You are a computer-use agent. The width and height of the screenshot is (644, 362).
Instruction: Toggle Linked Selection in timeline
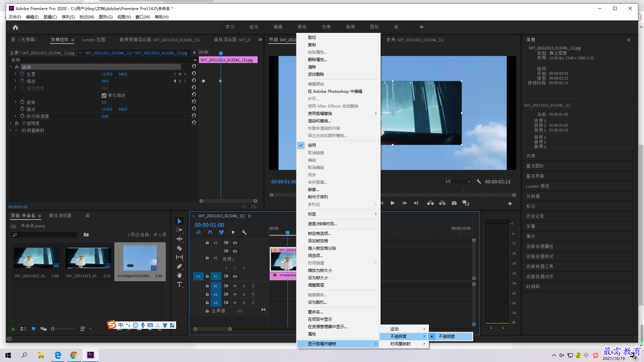pyautogui.click(x=221, y=232)
